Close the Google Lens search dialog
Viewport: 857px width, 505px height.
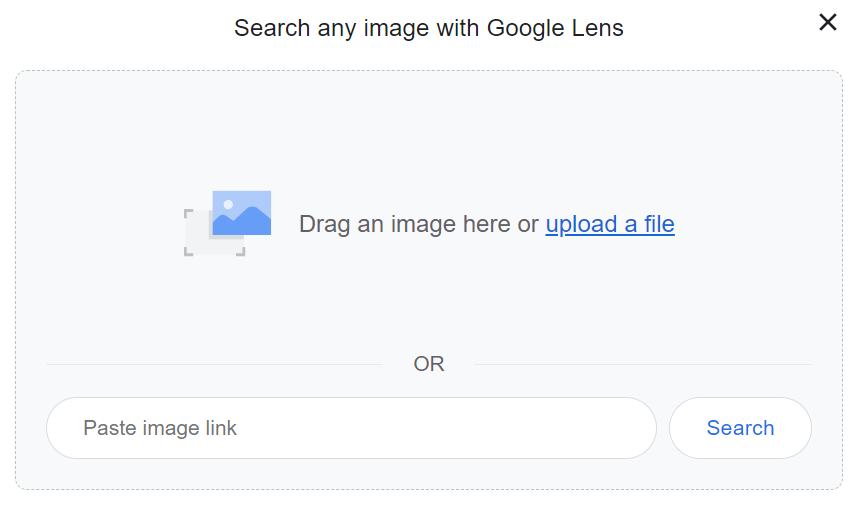828,22
